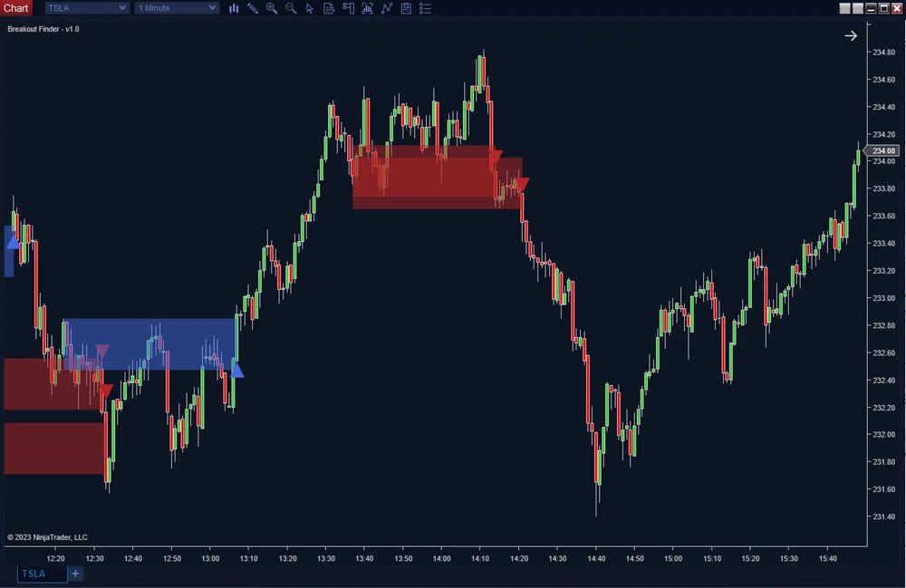This screenshot has width=906, height=588.
Task: Activate the Zoom Out tool
Action: click(291, 8)
